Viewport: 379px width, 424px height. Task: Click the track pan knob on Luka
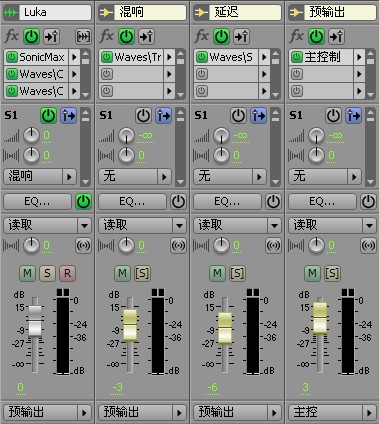pos(32,246)
